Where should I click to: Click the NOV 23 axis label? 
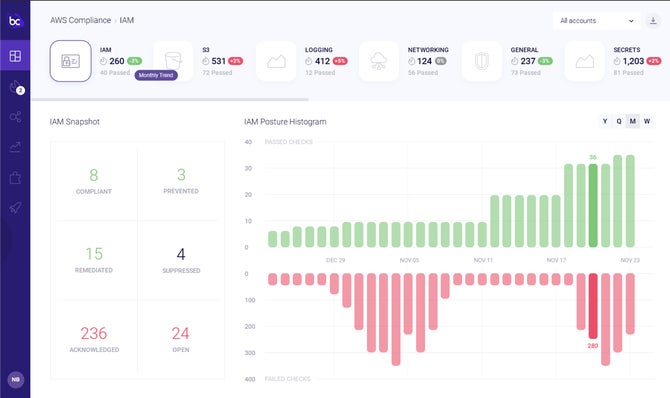[630, 260]
